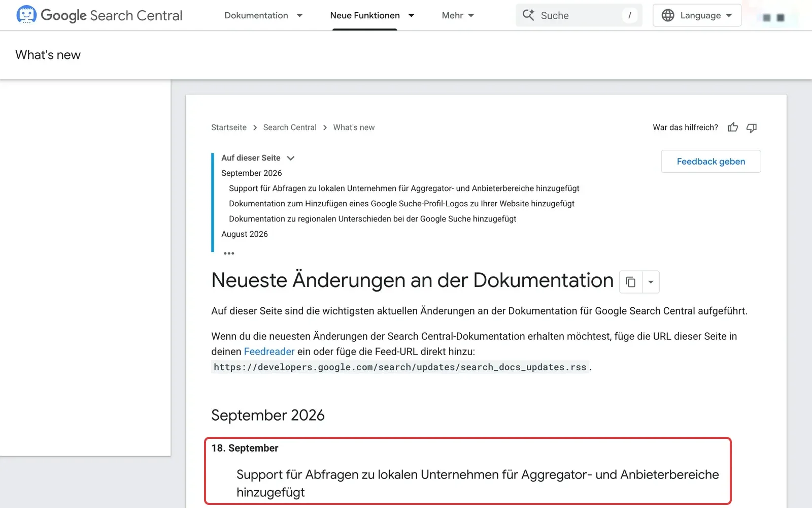The width and height of the screenshot is (812, 508).
Task: Copy page with the copy icon button
Action: [x=631, y=282]
